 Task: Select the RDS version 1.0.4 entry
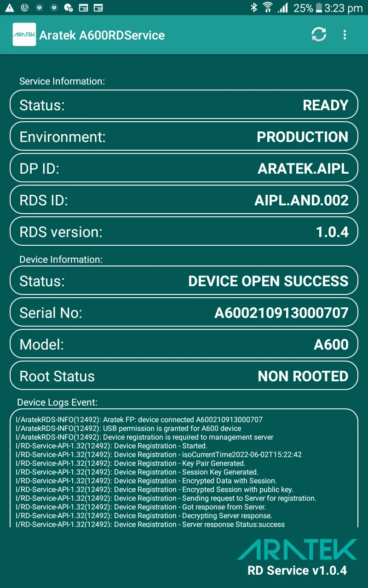pyautogui.click(x=183, y=231)
